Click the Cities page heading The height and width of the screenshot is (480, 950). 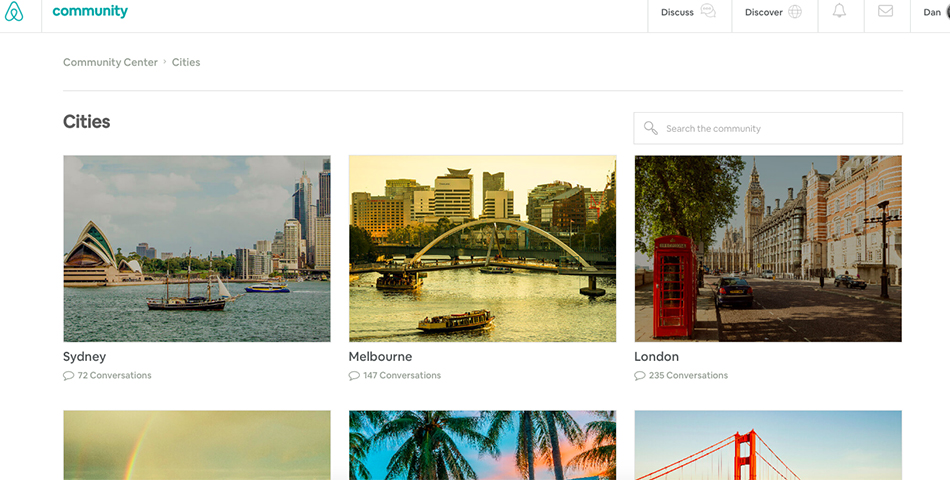click(x=87, y=122)
